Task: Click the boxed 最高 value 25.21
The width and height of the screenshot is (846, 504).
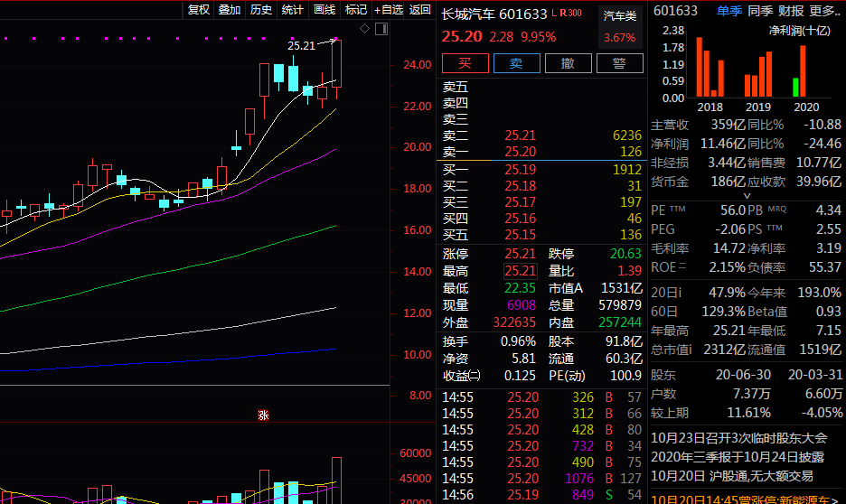Action: tap(520, 271)
